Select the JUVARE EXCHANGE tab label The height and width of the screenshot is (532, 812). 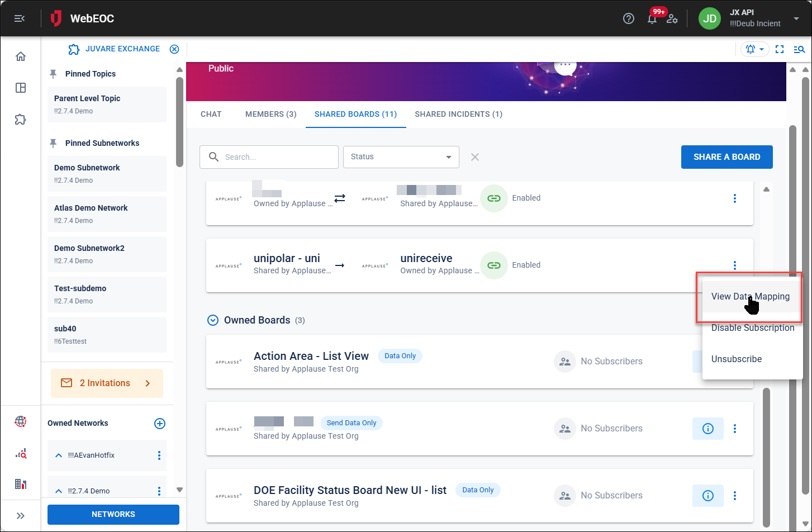(x=122, y=49)
